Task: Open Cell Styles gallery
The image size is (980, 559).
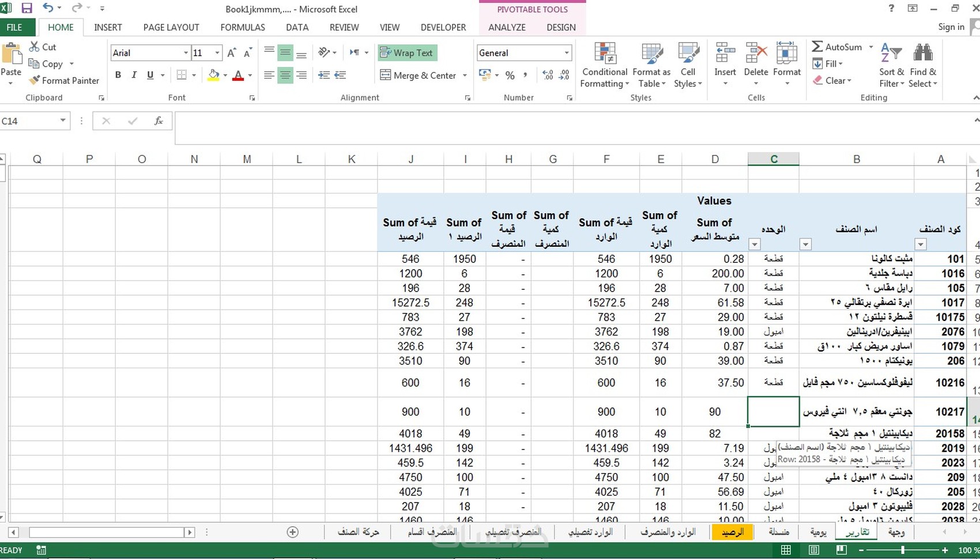Action: (688, 65)
